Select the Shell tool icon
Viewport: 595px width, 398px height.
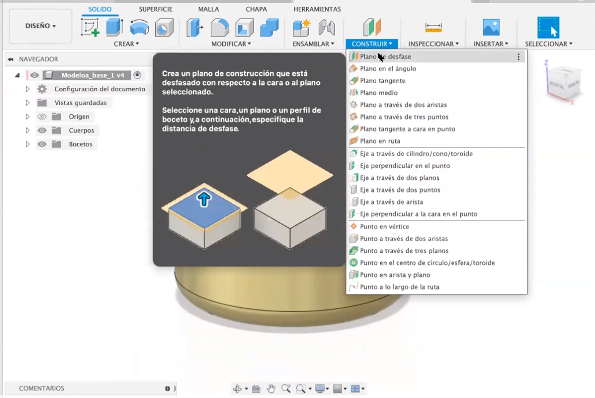pos(244,28)
